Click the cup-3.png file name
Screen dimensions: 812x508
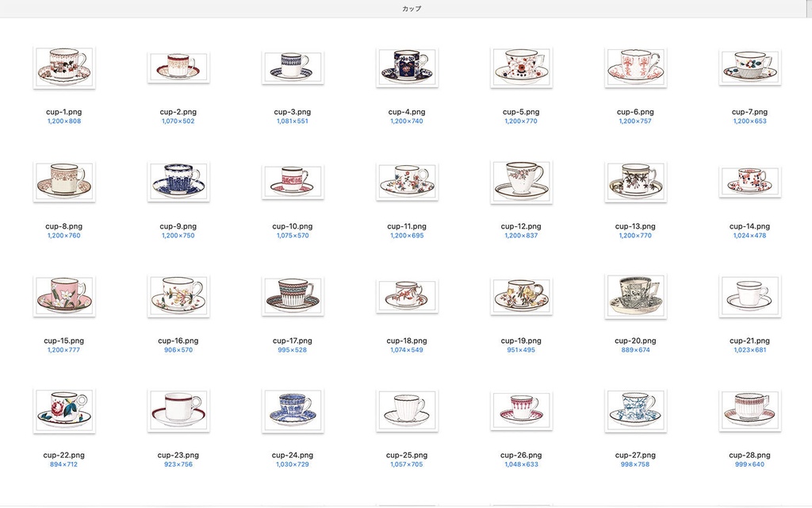coord(293,112)
